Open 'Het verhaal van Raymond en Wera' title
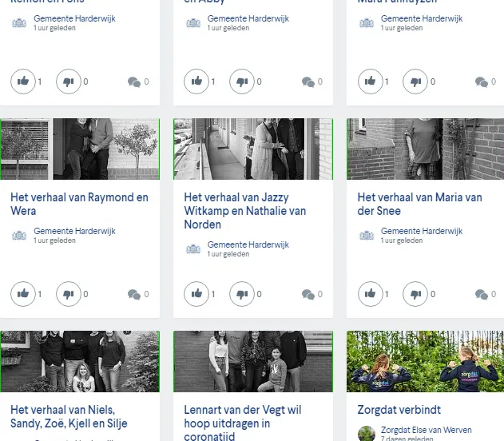 point(79,204)
